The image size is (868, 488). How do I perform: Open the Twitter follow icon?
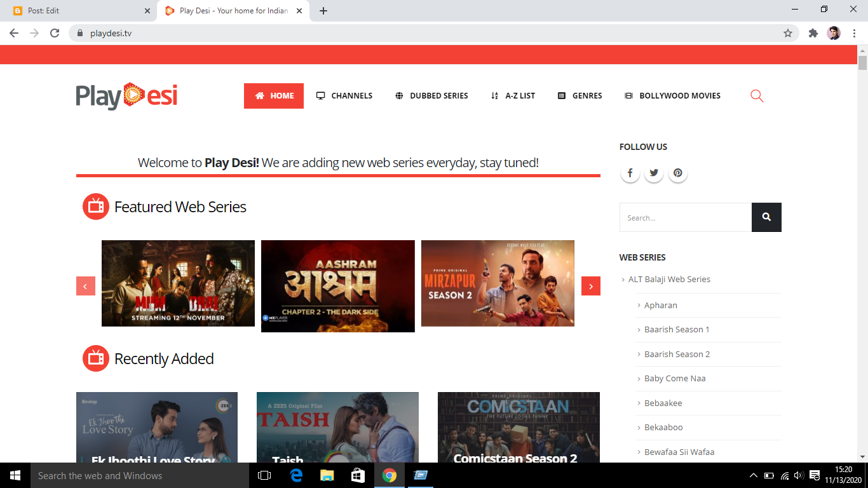[x=654, y=173]
